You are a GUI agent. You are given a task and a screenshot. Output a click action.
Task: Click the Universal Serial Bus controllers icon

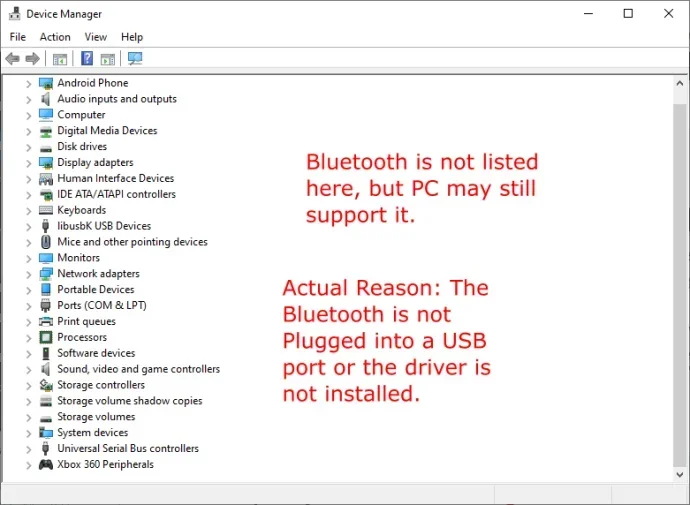(45, 449)
